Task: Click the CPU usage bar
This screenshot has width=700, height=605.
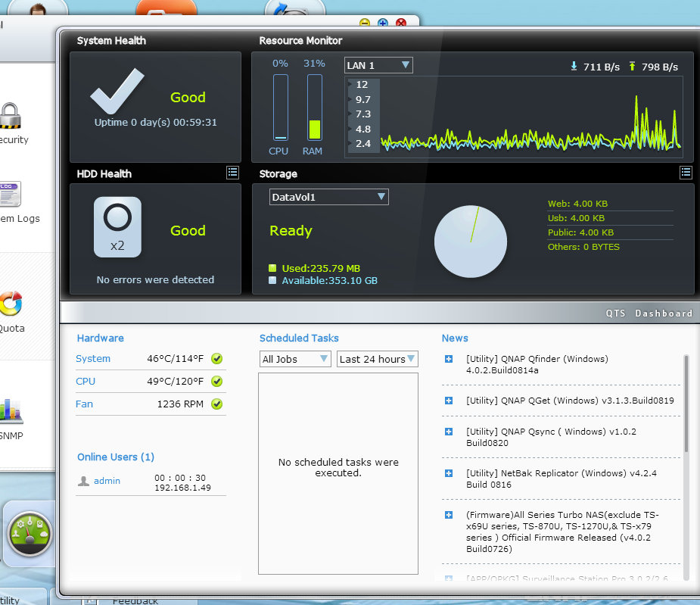Action: [x=281, y=108]
